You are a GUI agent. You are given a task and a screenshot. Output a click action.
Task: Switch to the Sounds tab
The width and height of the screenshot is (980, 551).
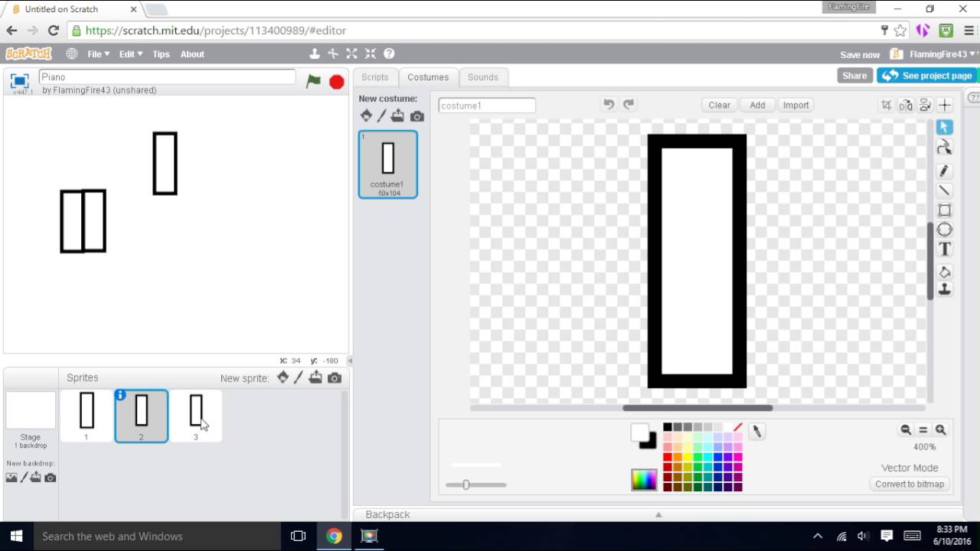coord(482,77)
